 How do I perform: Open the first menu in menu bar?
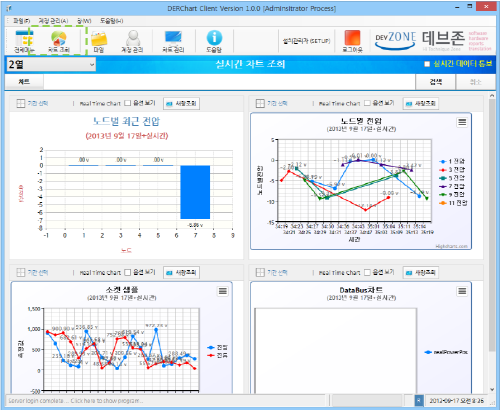21,21
